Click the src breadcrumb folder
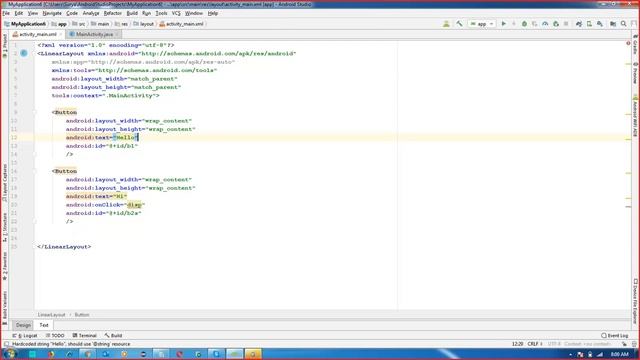Image resolution: width=640 pixels, height=360 pixels. pos(79,24)
